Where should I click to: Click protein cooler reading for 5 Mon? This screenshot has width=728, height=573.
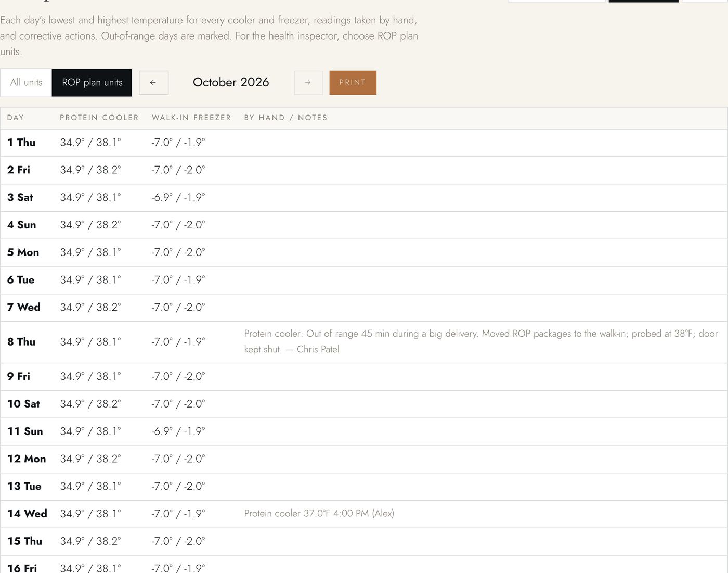point(90,252)
